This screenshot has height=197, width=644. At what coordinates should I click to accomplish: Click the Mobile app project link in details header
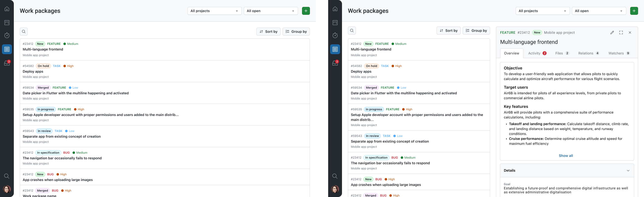coord(559,33)
